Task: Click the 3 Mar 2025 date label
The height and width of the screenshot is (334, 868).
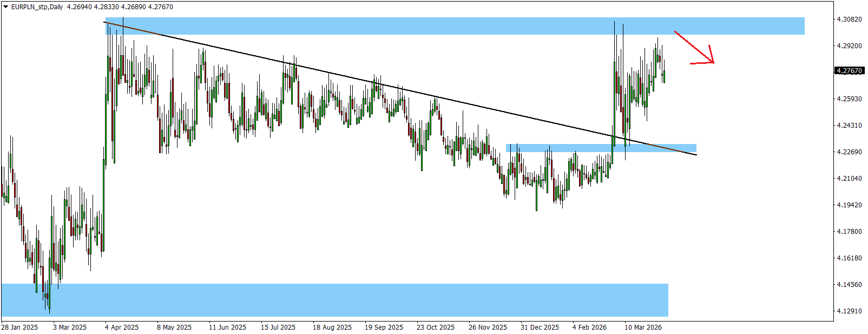Action: coord(70,328)
